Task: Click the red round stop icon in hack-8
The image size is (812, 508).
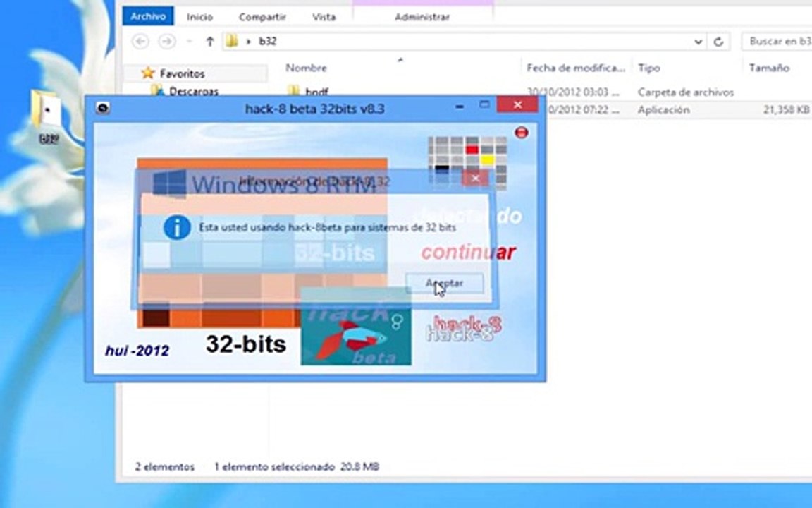Action: pos(521,133)
